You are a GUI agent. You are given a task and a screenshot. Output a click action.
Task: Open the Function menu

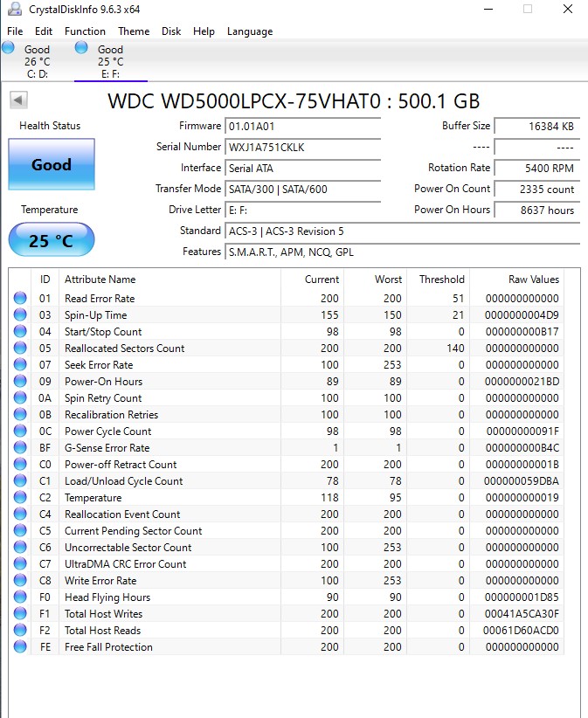(85, 31)
